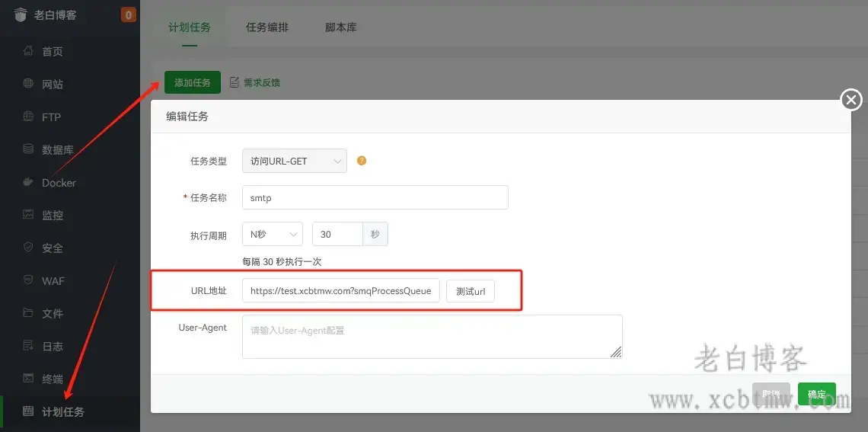Image resolution: width=868 pixels, height=432 pixels.
Task: Cancel the dialog with 取消 button
Action: click(771, 395)
